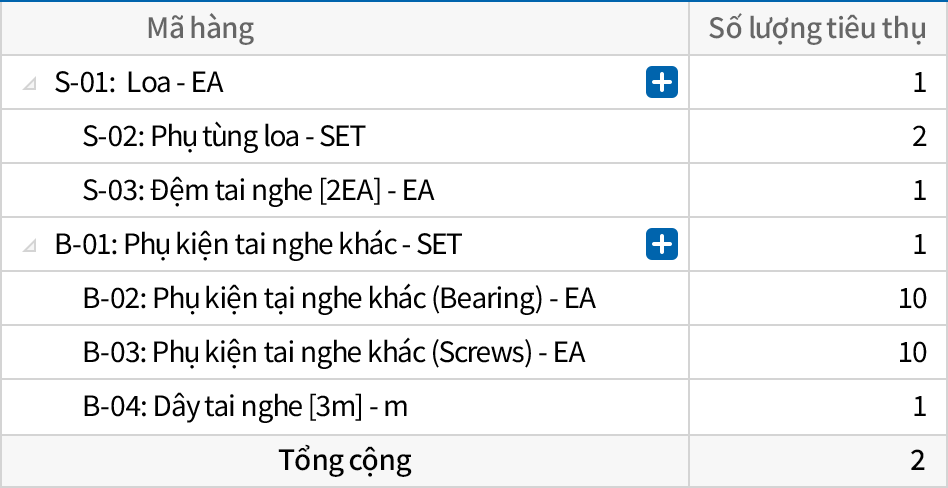Click quantity cell for S-01 Loa
This screenshot has height=488, width=948.
[918, 82]
